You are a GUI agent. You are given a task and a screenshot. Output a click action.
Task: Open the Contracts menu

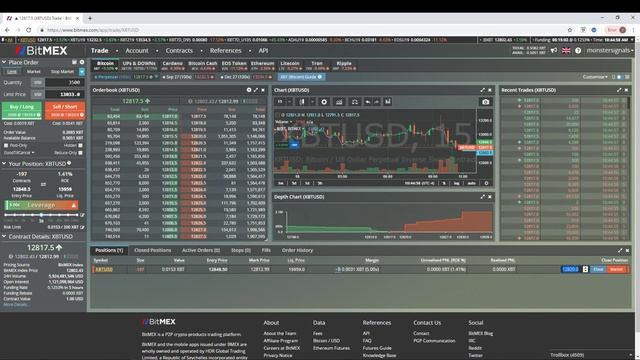179,51
